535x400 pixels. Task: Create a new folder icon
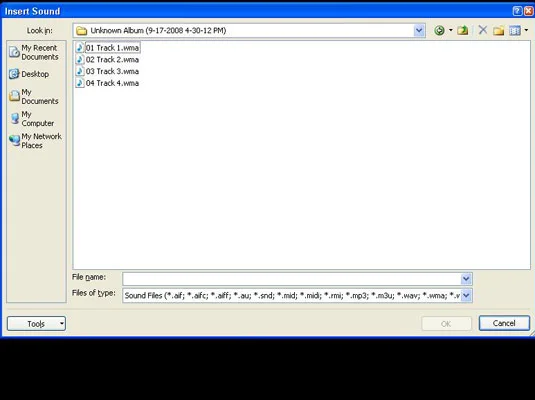(x=498, y=31)
